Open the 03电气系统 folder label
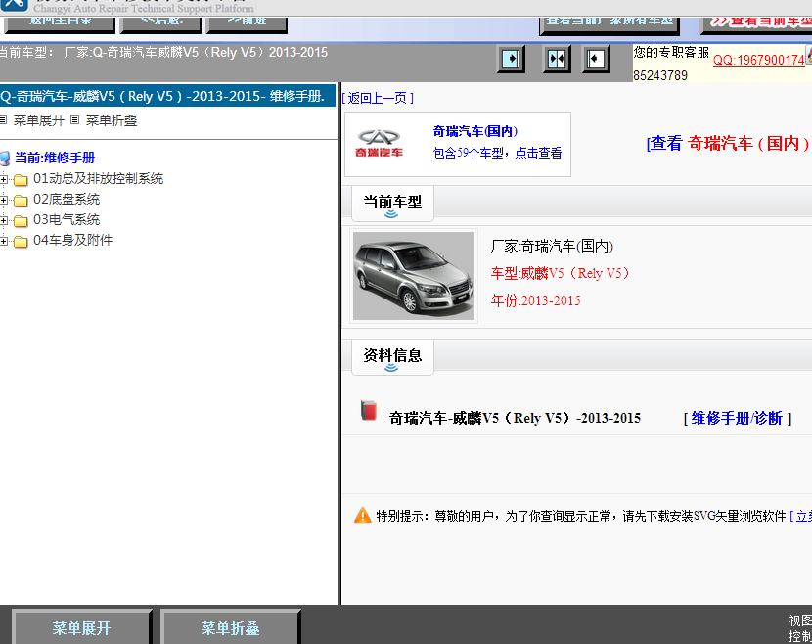 [x=67, y=219]
